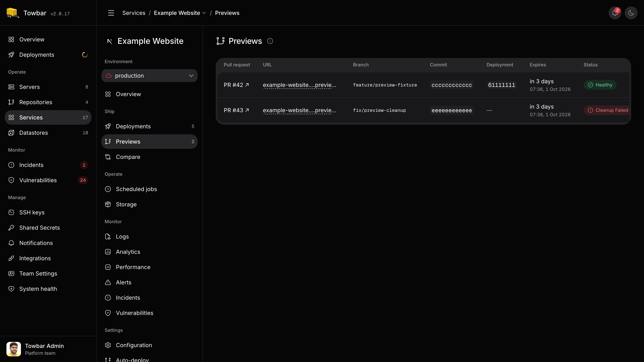Click the Shared Secrets key icon
This screenshot has height=362, width=644.
tap(11, 228)
